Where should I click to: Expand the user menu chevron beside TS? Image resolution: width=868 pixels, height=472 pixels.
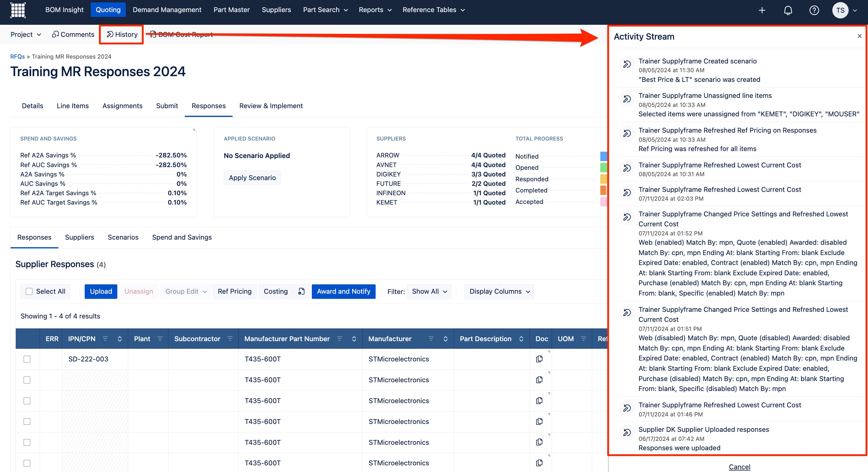click(x=855, y=11)
